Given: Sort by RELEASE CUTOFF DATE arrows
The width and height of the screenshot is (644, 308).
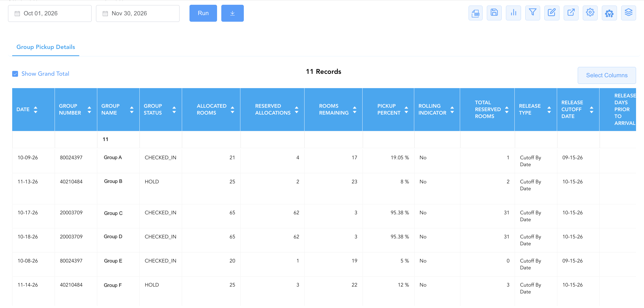Looking at the screenshot, I should point(592,110).
